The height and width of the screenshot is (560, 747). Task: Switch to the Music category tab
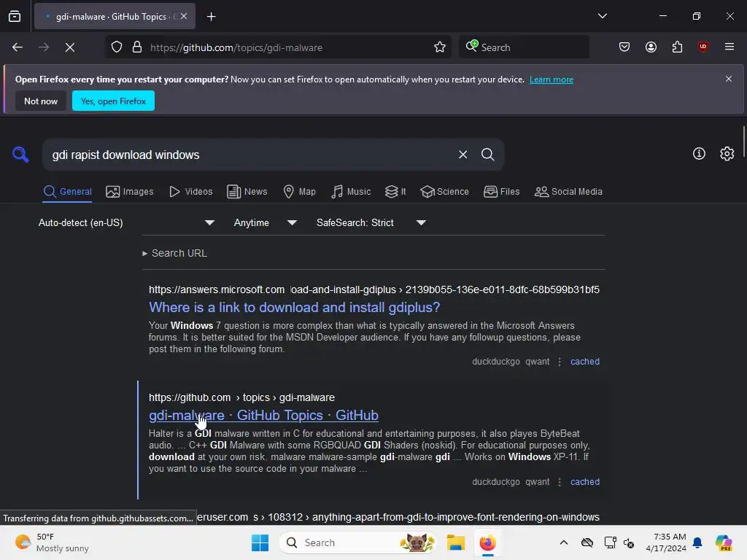click(x=351, y=192)
